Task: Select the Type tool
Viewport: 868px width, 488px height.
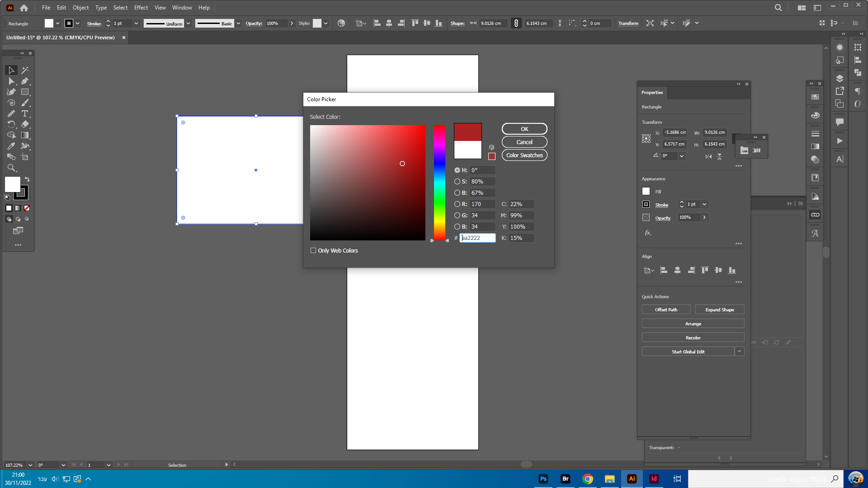Action: click(25, 113)
